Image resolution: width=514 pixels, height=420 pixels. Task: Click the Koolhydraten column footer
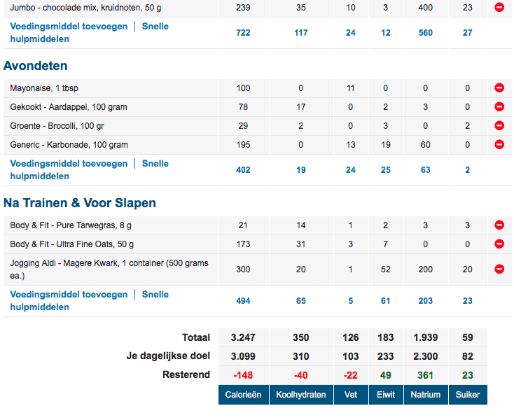(x=301, y=395)
